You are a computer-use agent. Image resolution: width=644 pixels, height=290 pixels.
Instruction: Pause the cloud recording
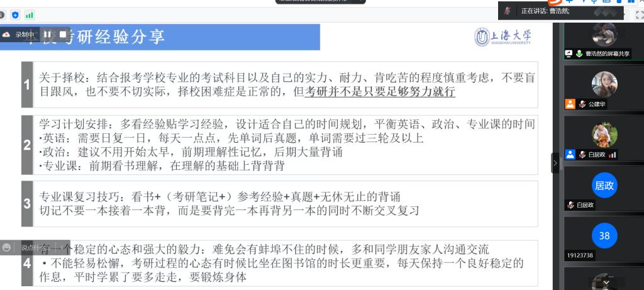pos(48,35)
